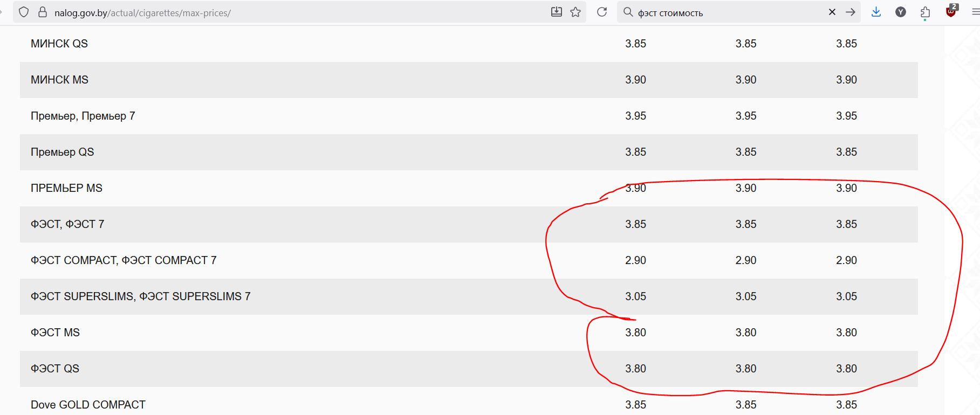Click the search magnifier icon
This screenshot has height=415, width=980.
point(628,12)
